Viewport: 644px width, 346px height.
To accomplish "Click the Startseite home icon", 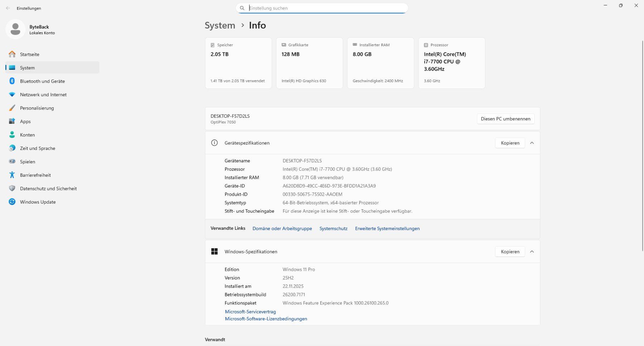I will (12, 54).
